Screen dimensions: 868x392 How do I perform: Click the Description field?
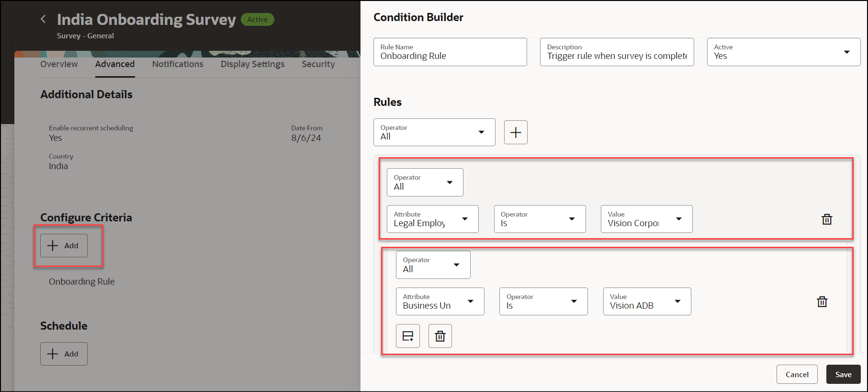617,52
